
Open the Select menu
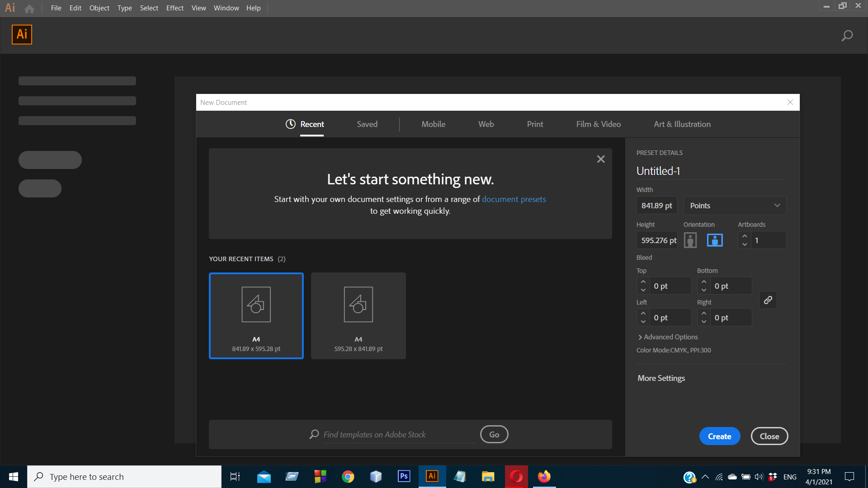149,8
